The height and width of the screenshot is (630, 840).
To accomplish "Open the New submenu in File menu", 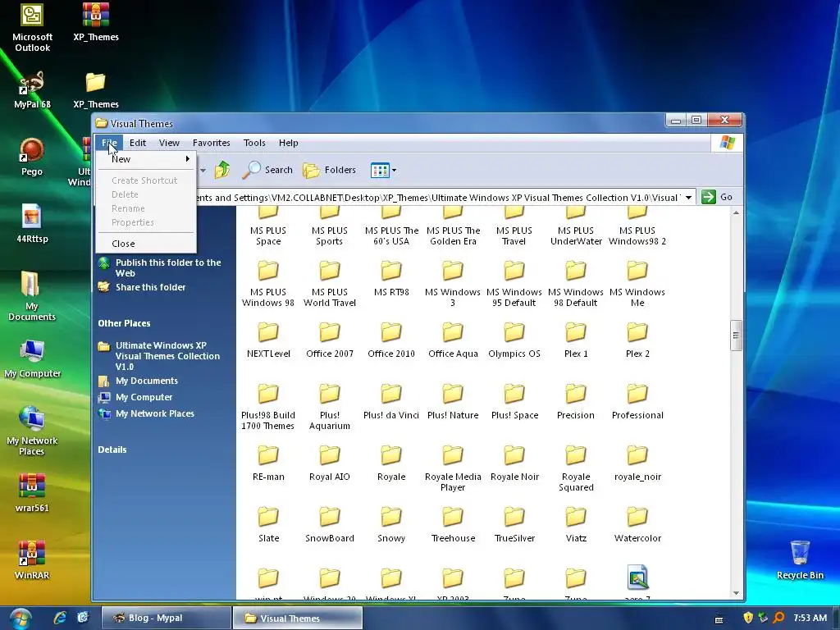I will coord(146,159).
